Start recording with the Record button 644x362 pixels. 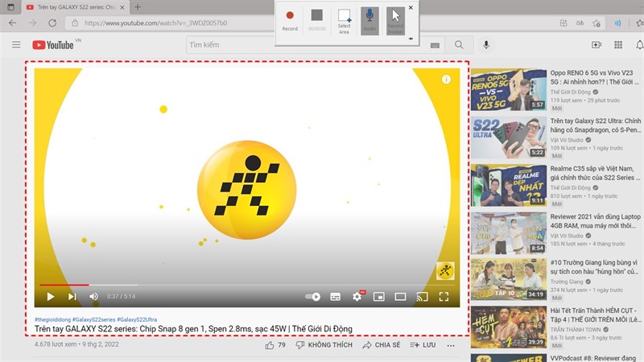[x=290, y=19]
